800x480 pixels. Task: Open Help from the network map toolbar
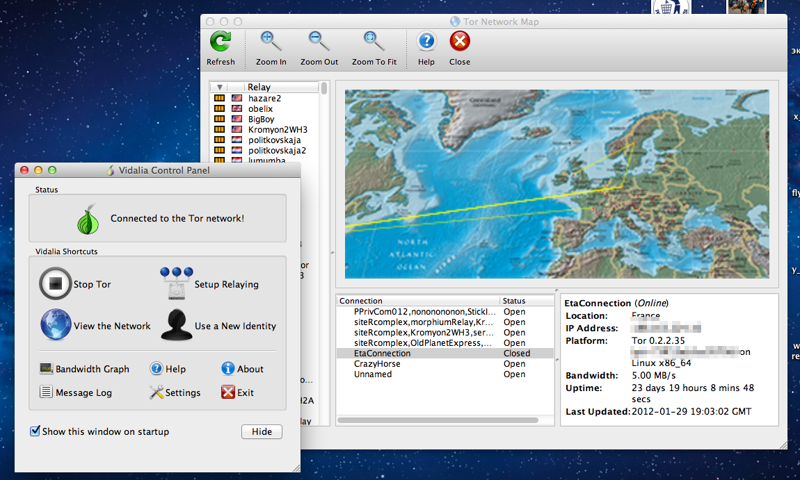coord(426,42)
